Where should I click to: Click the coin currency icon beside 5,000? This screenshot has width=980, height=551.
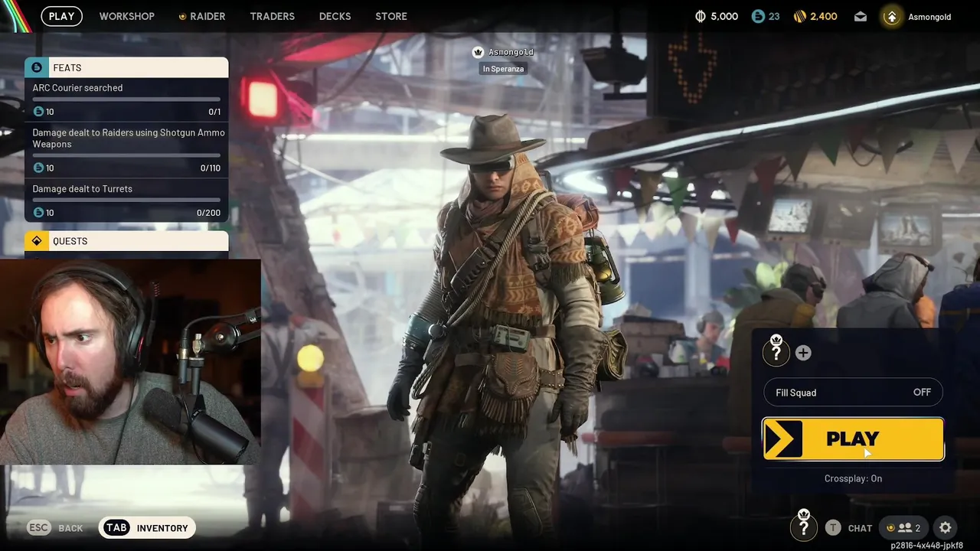(x=701, y=16)
